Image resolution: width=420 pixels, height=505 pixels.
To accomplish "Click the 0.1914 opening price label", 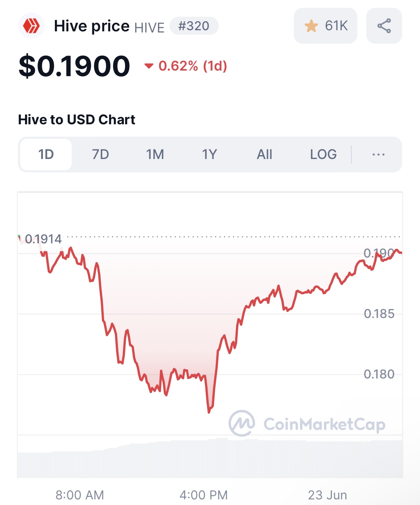I will 43,239.
